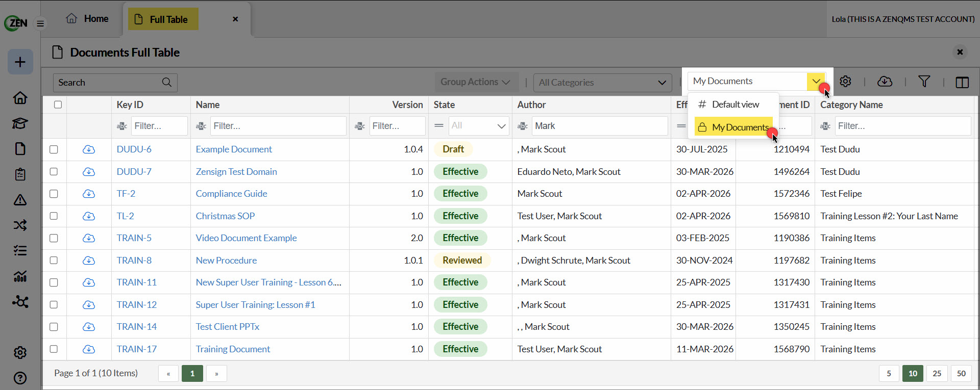The height and width of the screenshot is (390, 980).
Task: Toggle the select-all header checkbox
Action: coord(58,105)
